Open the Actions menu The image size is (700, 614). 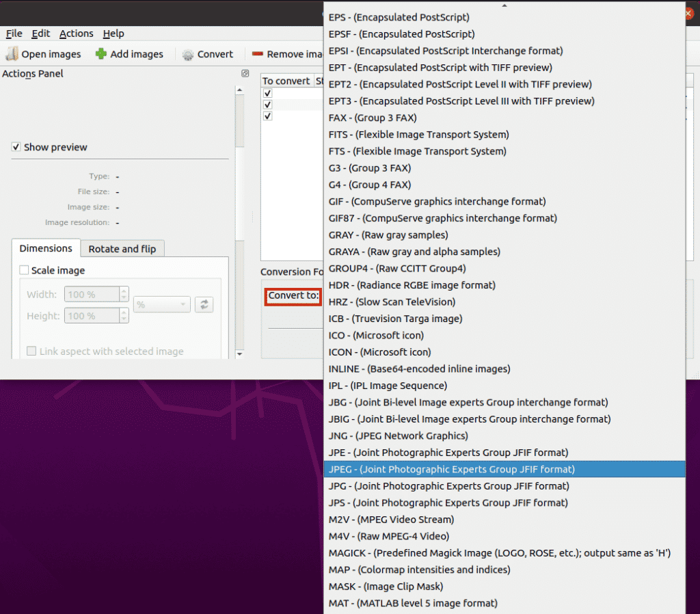click(x=76, y=33)
